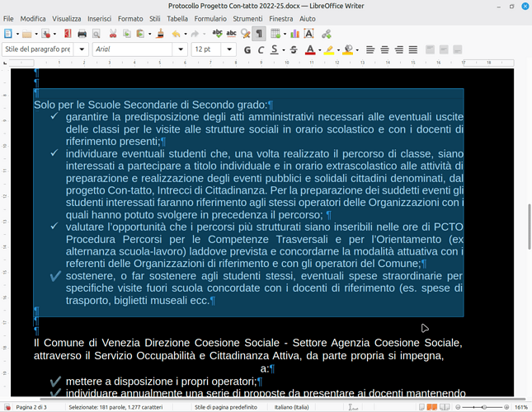Open the Formato menu
The height and width of the screenshot is (412, 532).
click(129, 18)
